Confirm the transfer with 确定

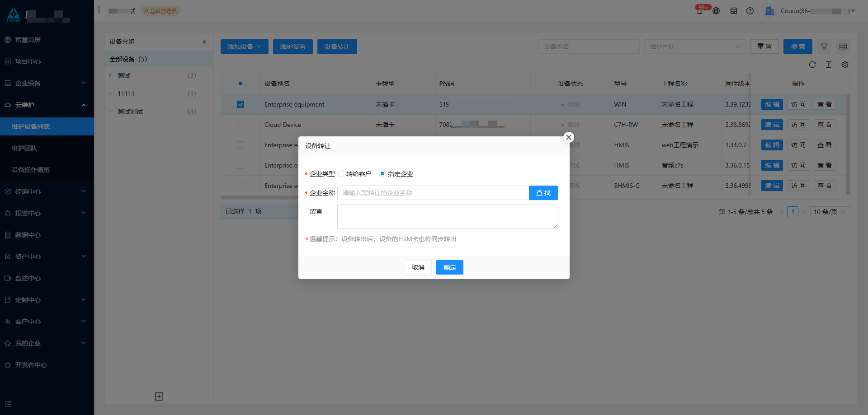click(450, 267)
